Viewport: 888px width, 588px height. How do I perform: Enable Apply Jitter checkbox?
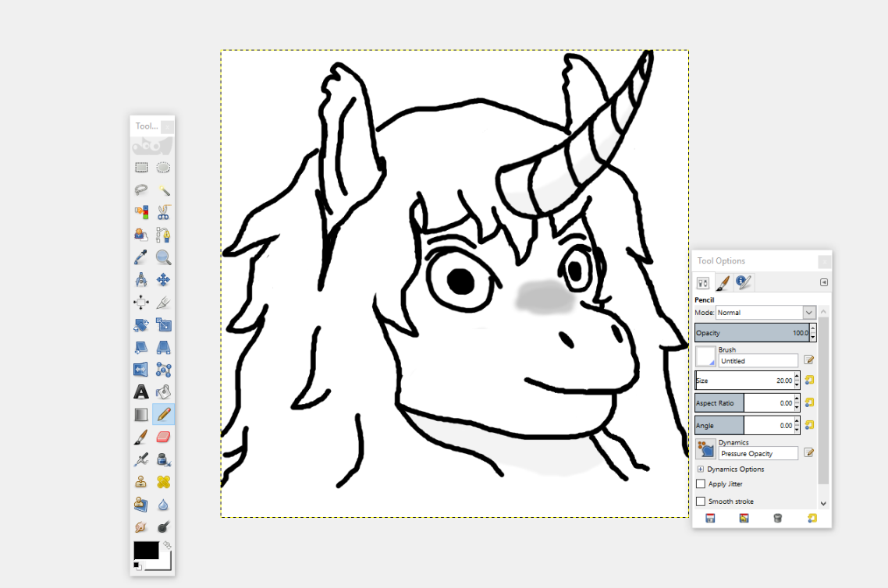pyautogui.click(x=701, y=484)
